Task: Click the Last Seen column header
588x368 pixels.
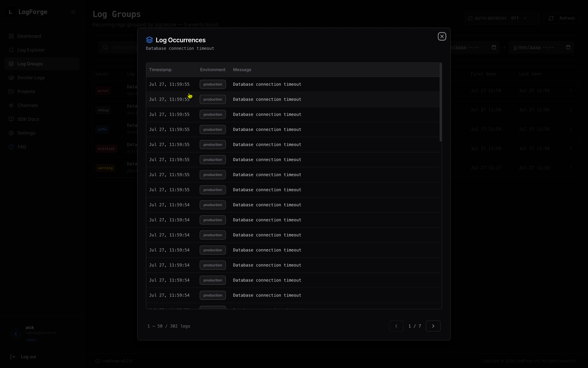Action: coord(530,74)
